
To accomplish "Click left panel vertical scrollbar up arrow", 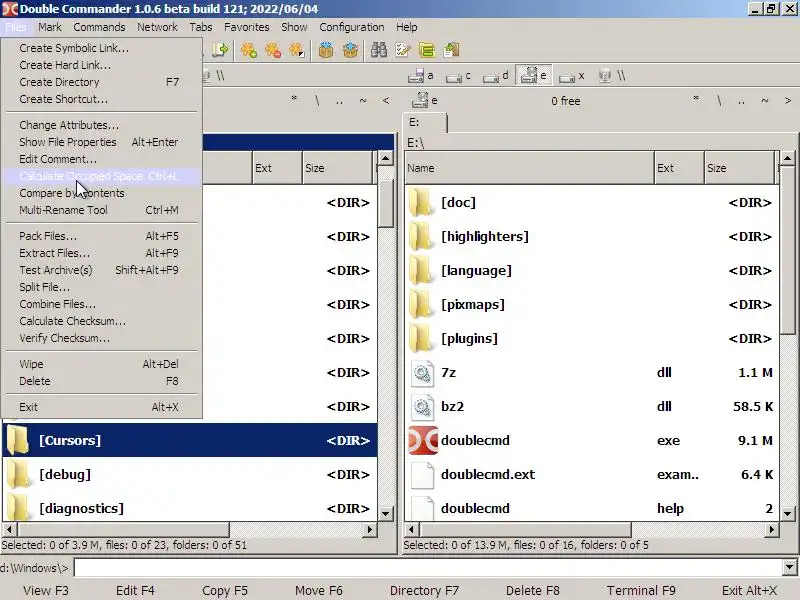I will pyautogui.click(x=386, y=158).
